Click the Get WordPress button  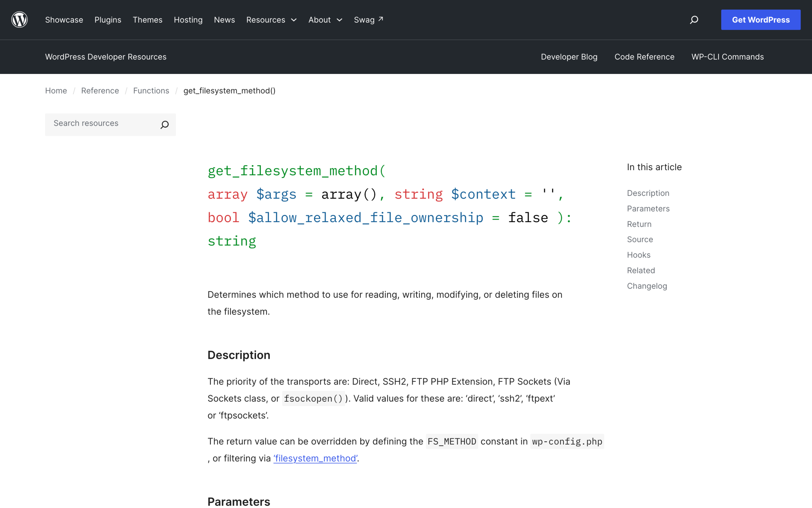(761, 20)
